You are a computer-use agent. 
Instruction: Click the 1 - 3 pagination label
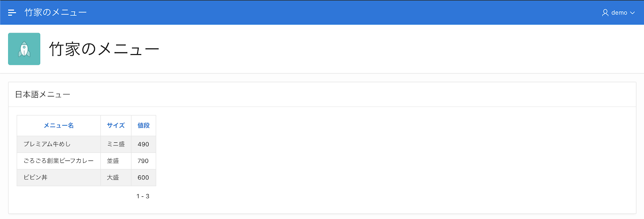pos(143,196)
